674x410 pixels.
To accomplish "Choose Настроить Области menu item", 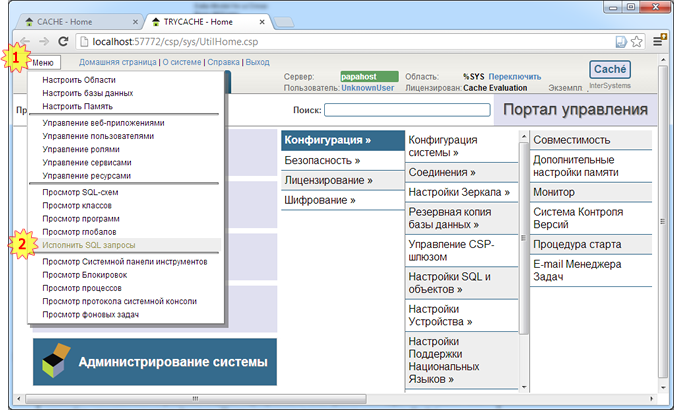I will (79, 80).
